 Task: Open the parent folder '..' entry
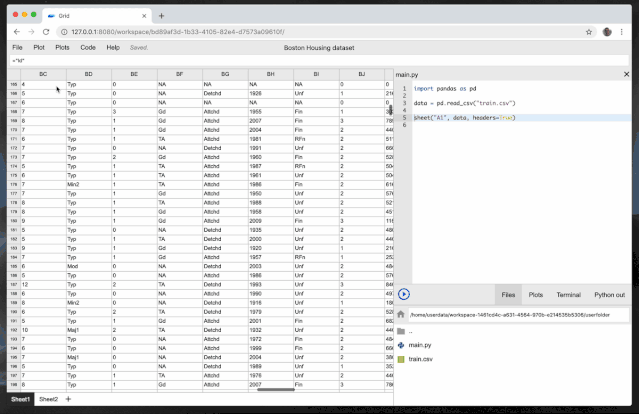coord(410,331)
